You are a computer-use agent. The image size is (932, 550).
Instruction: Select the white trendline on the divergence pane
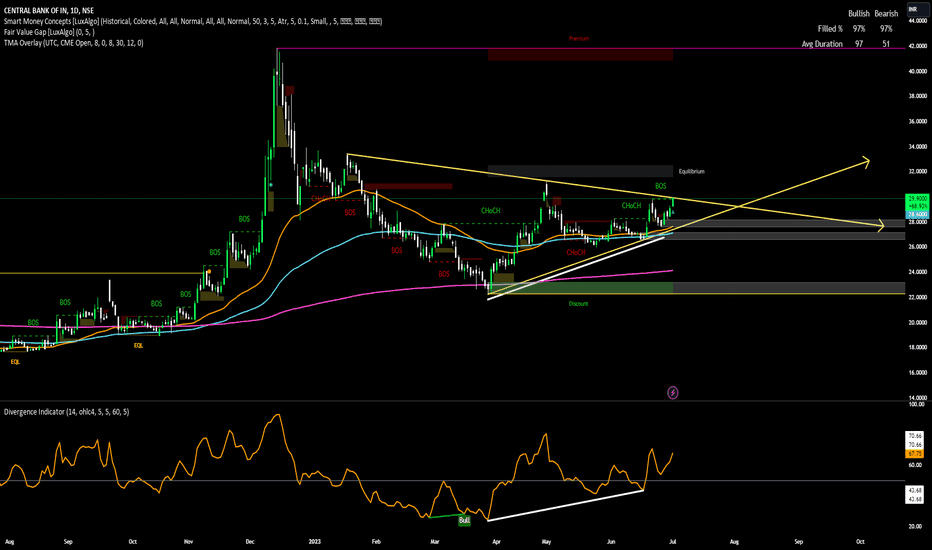point(565,505)
